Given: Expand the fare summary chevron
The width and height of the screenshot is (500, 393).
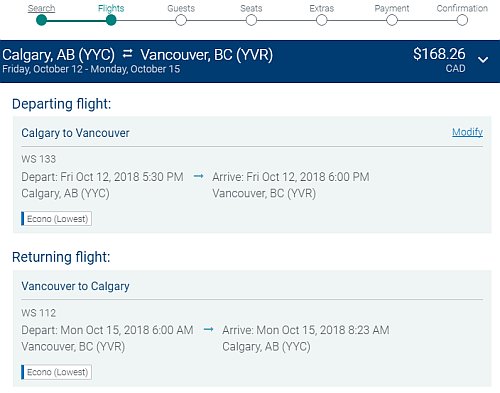Looking at the screenshot, I should click(483, 60).
